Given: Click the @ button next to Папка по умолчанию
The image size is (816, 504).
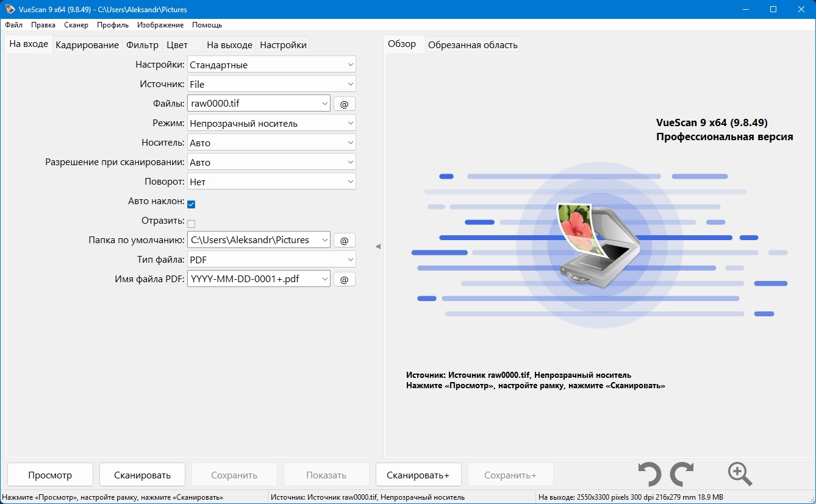Looking at the screenshot, I should pos(344,240).
